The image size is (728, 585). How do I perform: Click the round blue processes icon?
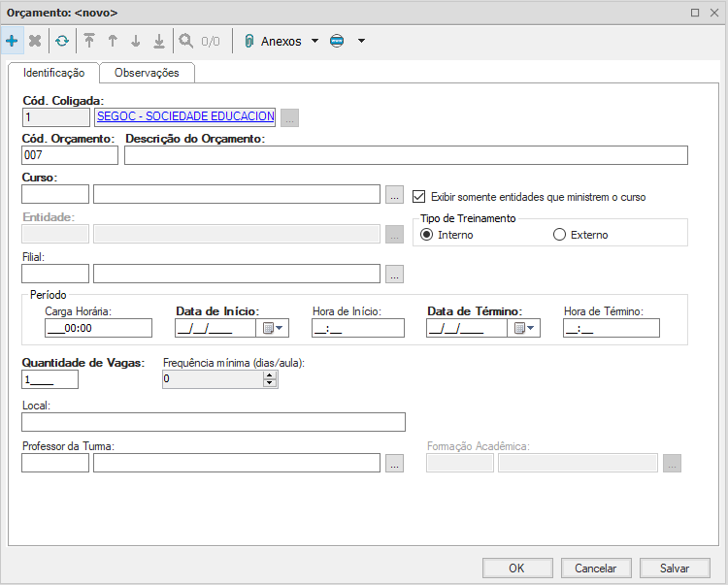pyautogui.click(x=337, y=41)
